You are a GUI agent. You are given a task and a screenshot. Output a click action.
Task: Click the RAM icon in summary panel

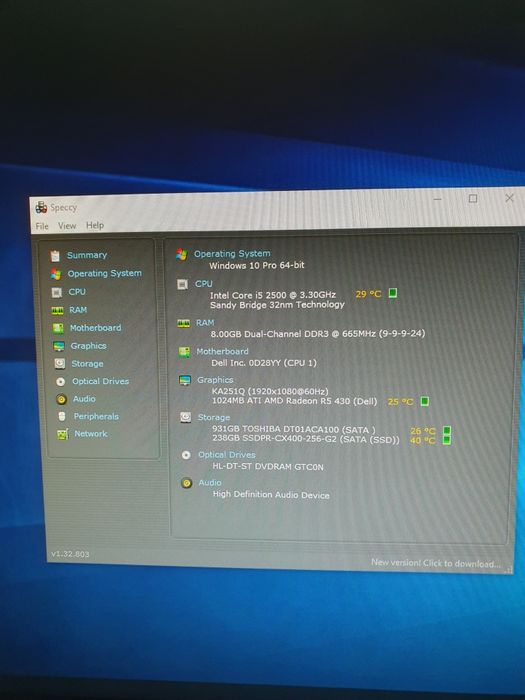[x=183, y=324]
